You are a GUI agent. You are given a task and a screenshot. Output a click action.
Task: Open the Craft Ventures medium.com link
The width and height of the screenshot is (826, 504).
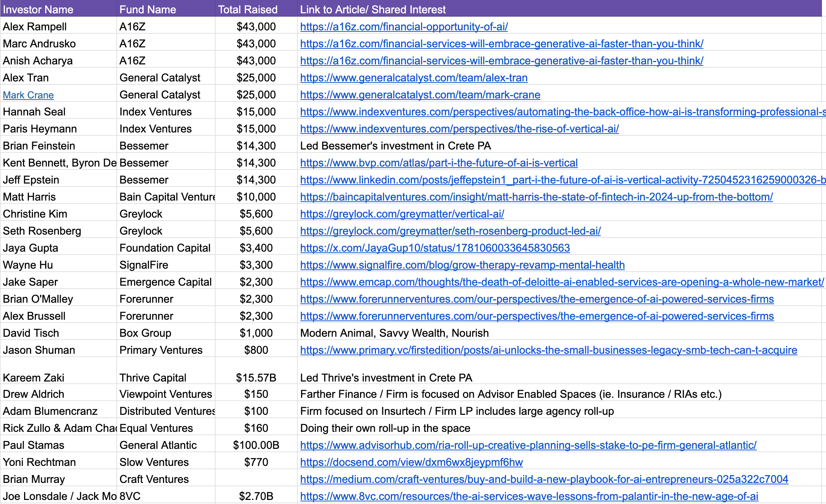544,479
